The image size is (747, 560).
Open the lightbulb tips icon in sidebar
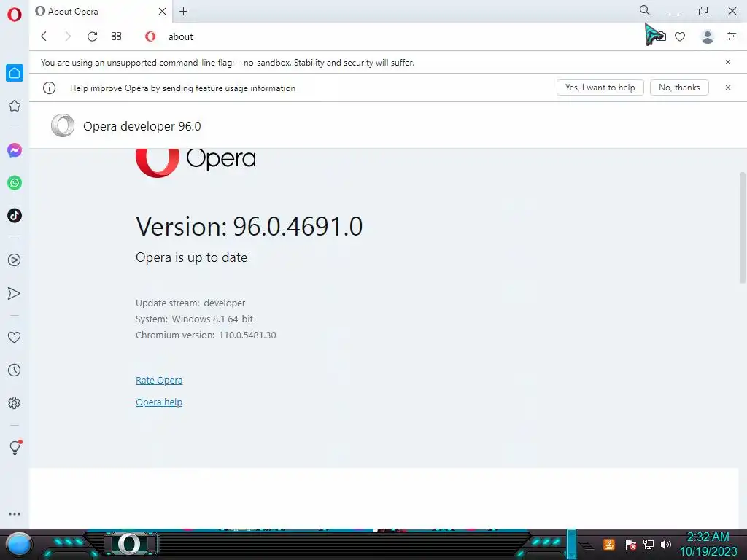click(x=15, y=447)
